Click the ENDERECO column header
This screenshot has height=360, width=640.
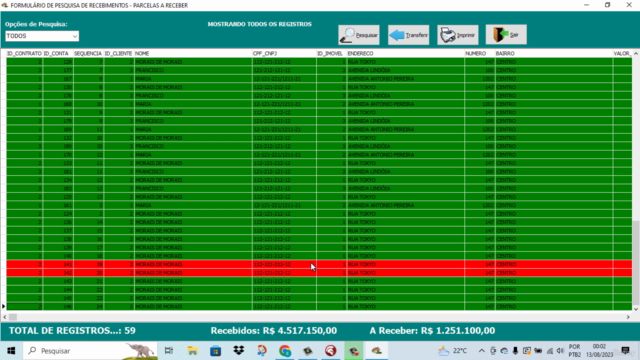point(405,53)
